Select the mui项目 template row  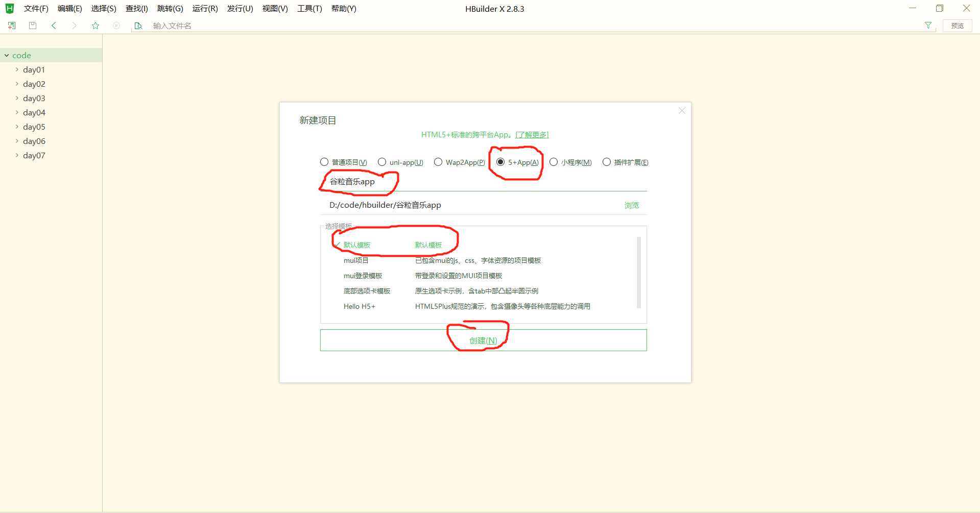click(x=479, y=260)
